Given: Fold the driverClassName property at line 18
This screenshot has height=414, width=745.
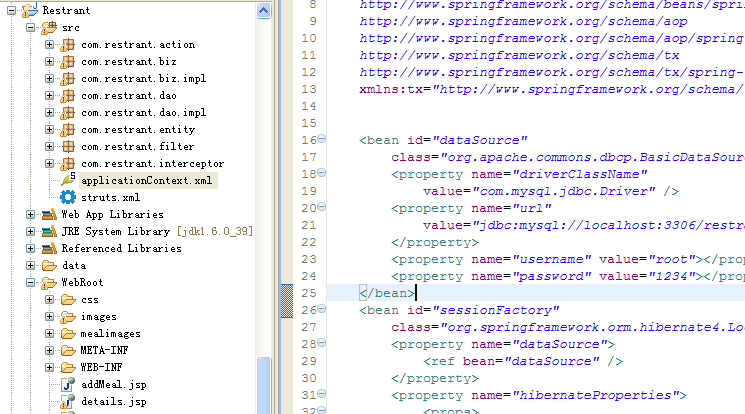Looking at the screenshot, I should click(322, 173).
